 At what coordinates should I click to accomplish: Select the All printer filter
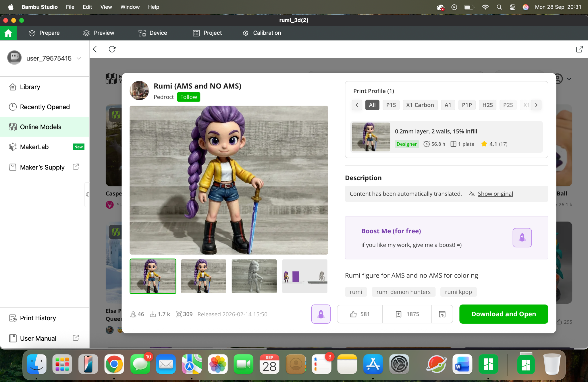[x=372, y=105]
